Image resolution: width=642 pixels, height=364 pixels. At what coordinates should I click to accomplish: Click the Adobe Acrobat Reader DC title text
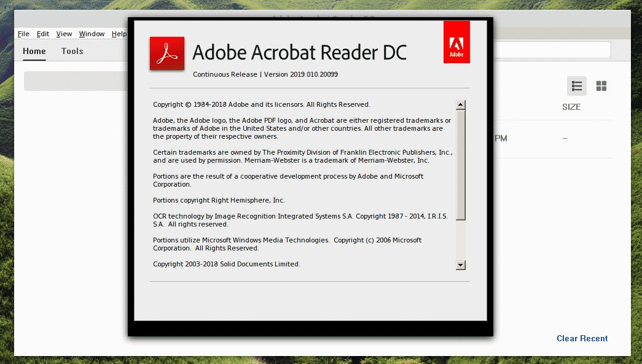(x=300, y=53)
